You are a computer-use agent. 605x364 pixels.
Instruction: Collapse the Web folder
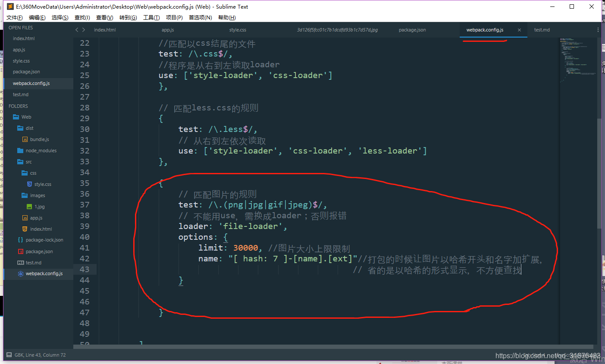click(x=16, y=117)
